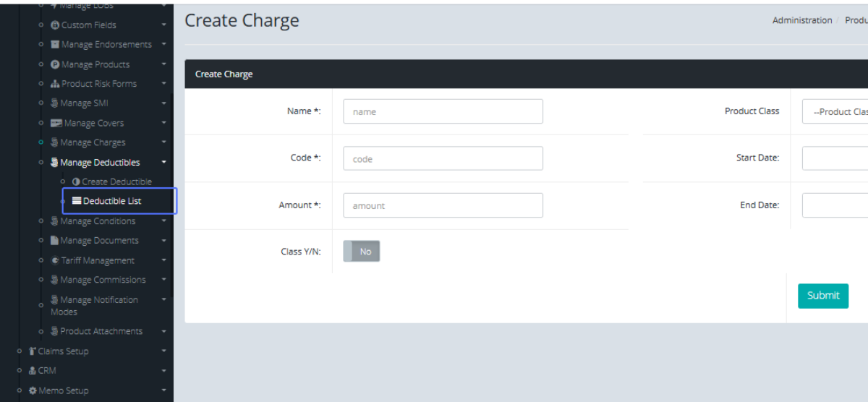Expand the Tariff Management arrow
This screenshot has height=402, width=868.
(x=164, y=260)
